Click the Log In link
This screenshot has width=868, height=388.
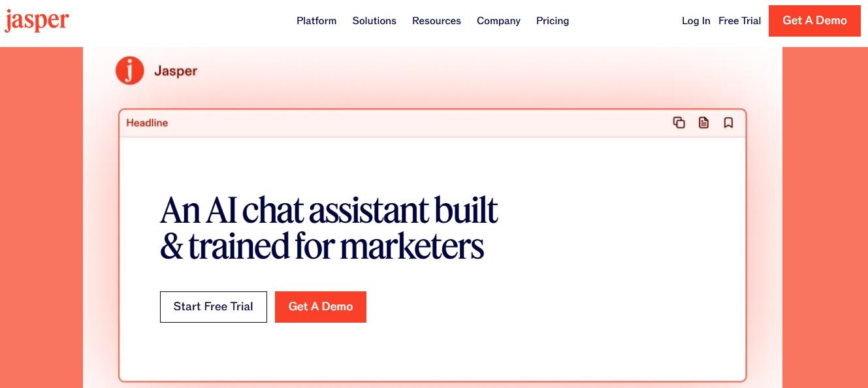[x=696, y=21]
